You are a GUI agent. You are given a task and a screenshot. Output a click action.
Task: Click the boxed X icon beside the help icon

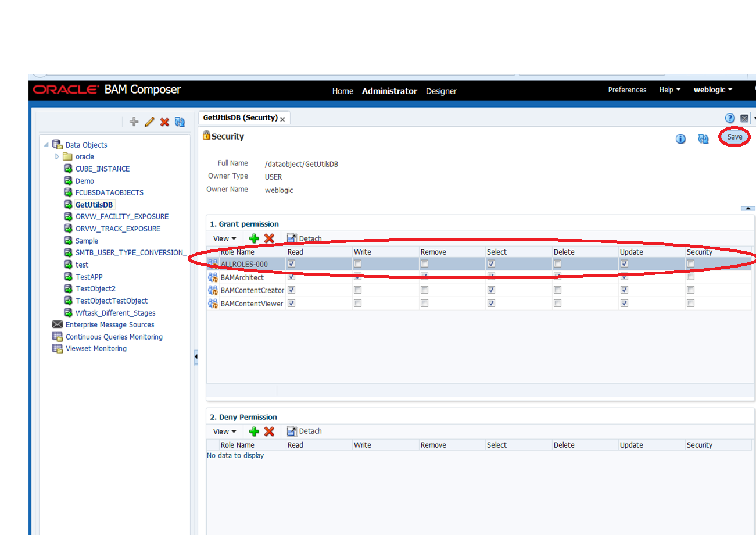click(x=744, y=118)
